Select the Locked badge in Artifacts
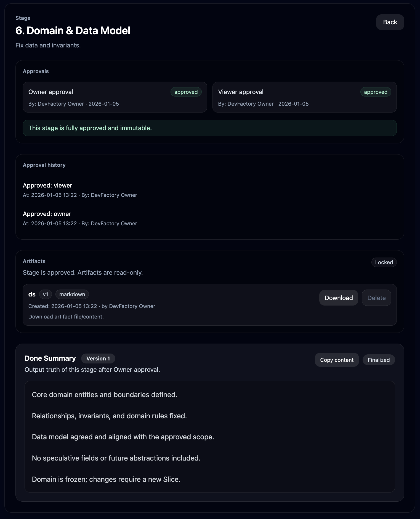This screenshot has height=519, width=420. click(384, 262)
